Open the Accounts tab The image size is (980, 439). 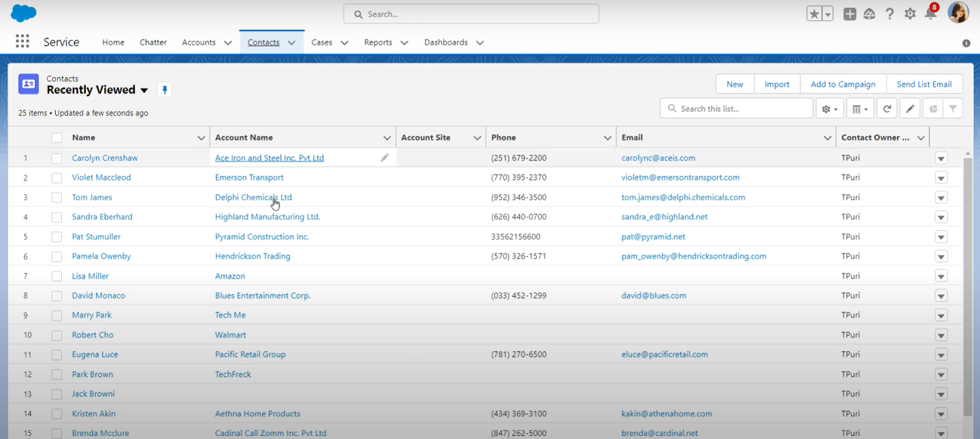click(x=198, y=42)
